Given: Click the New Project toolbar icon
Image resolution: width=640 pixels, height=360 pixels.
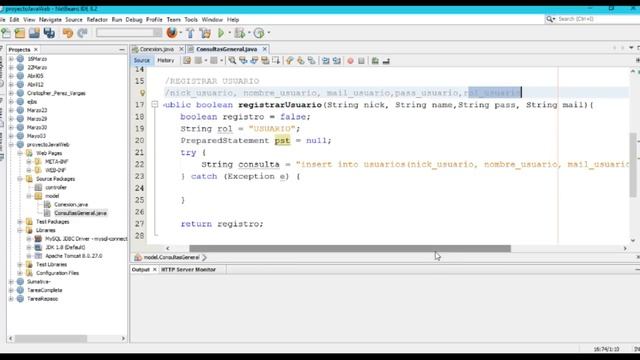Looking at the screenshot, I should tap(20, 33).
